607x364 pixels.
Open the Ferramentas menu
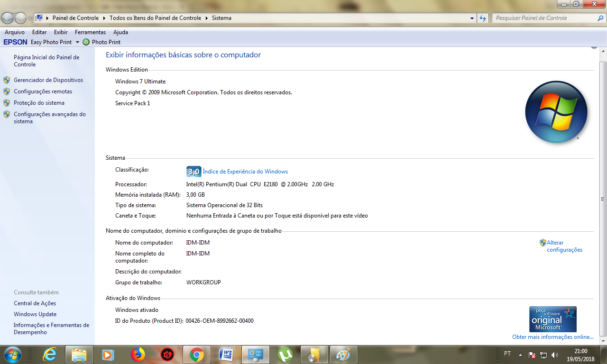[x=90, y=32]
